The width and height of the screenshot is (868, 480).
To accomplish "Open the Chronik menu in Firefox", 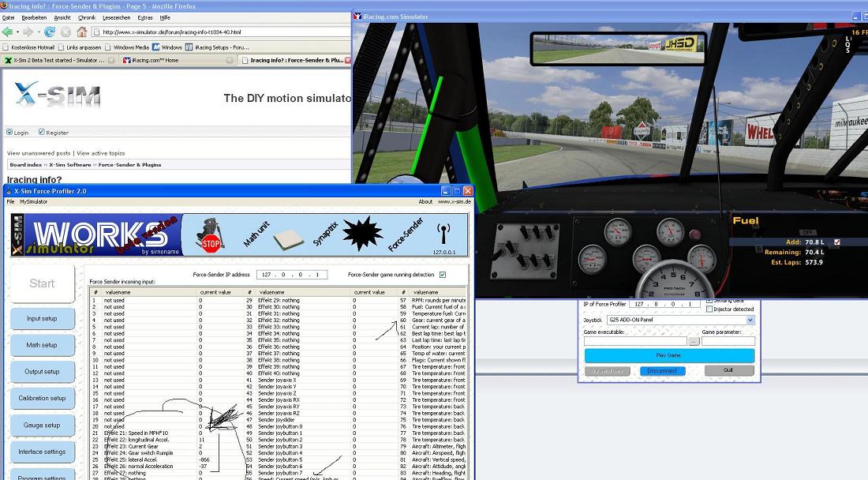I will coord(86,17).
